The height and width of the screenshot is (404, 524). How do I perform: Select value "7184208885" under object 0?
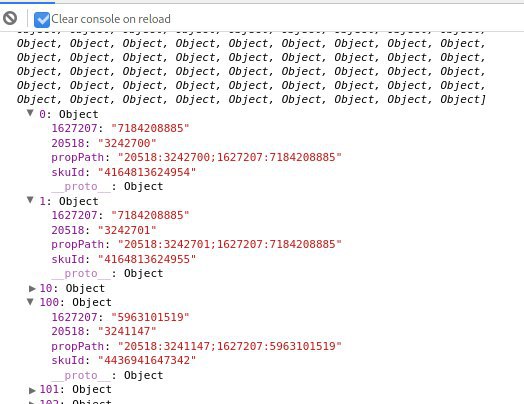[150, 128]
